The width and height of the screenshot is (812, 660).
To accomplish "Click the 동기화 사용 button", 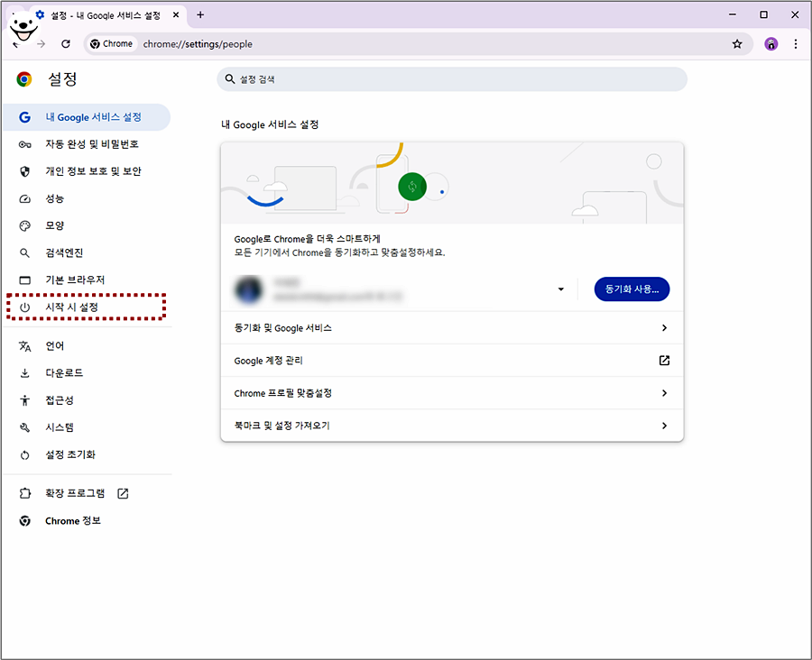I will (x=632, y=289).
